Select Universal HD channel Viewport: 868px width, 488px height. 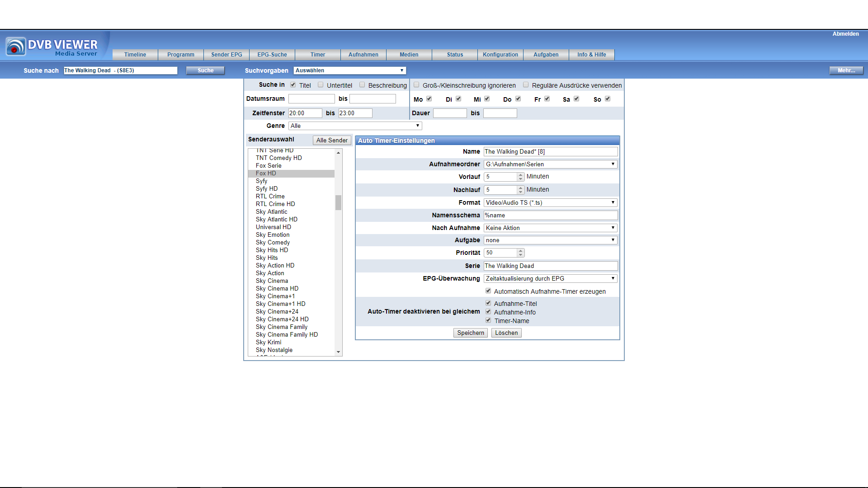pyautogui.click(x=291, y=227)
